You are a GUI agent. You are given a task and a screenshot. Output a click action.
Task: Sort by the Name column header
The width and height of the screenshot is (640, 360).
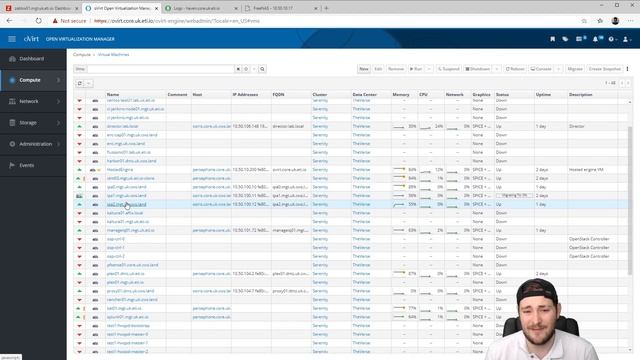(x=113, y=94)
